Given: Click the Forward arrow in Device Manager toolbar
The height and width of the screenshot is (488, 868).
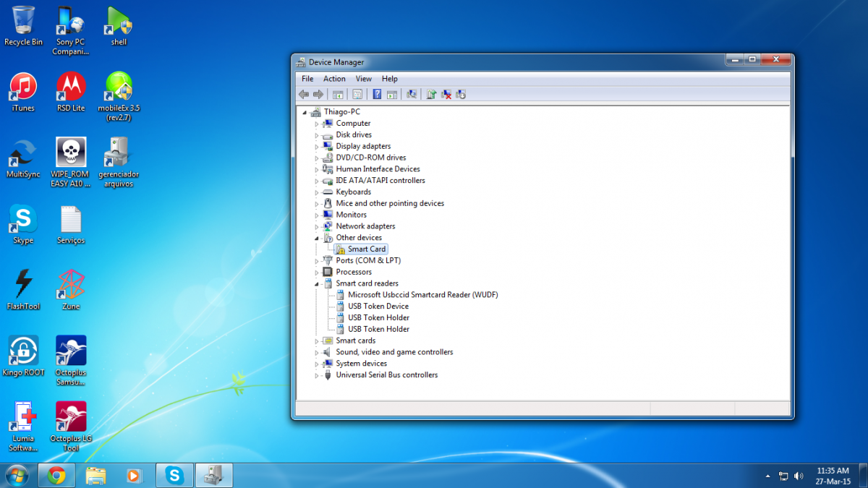Looking at the screenshot, I should [318, 94].
